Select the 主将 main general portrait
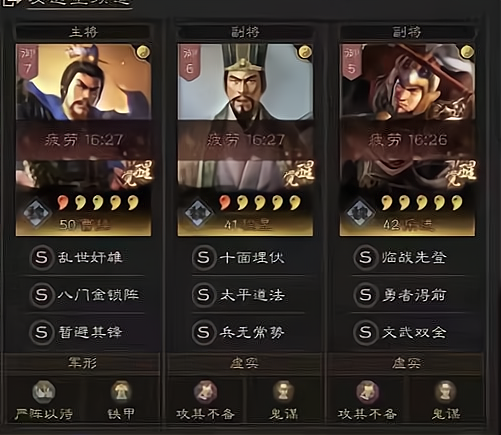501x435 pixels. click(x=83, y=139)
